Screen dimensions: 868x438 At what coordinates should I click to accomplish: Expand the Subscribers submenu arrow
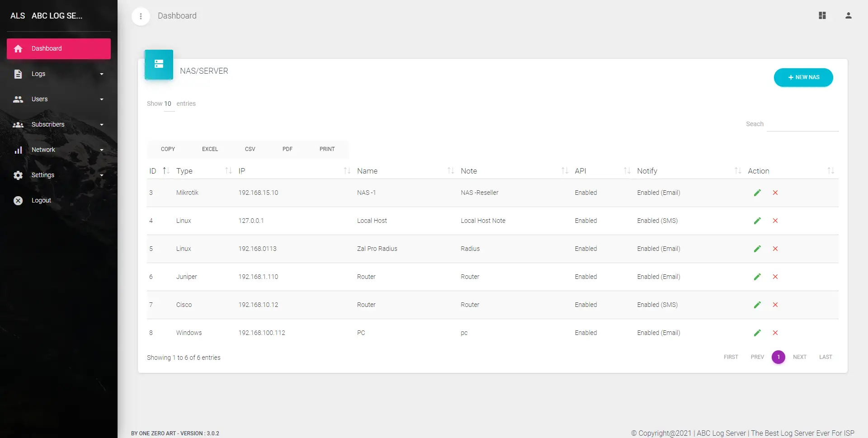tap(102, 125)
